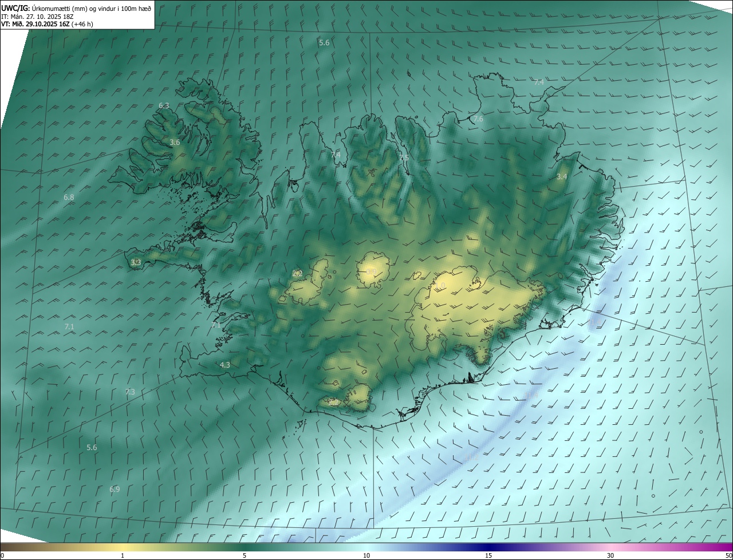The height and width of the screenshot is (560, 733).
Task: Click the 50 label on the color scale
Action: click(728, 555)
